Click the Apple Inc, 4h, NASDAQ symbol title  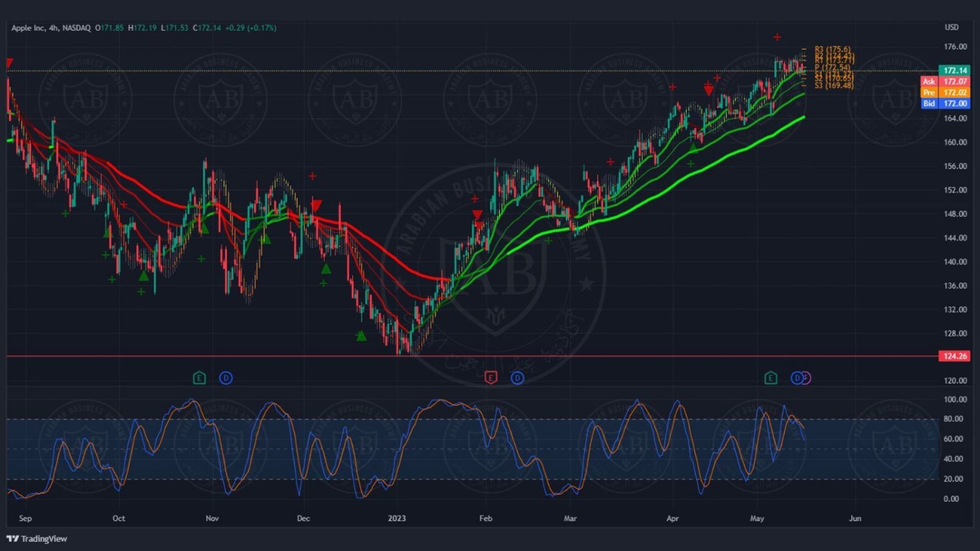click(51, 28)
